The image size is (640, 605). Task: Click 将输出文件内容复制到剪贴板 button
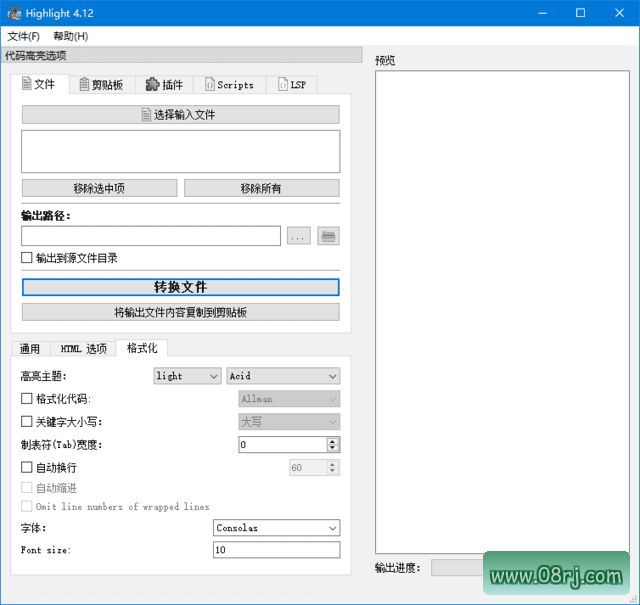tap(180, 312)
